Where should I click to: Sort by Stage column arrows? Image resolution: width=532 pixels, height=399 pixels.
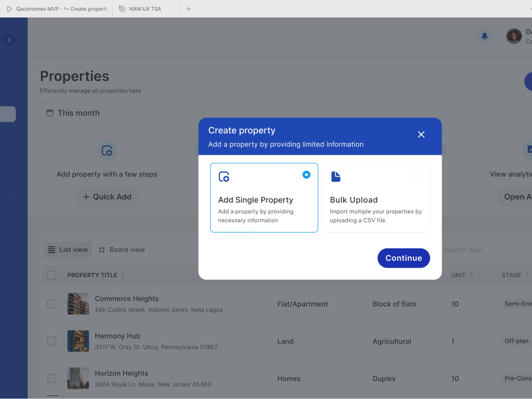527,275
